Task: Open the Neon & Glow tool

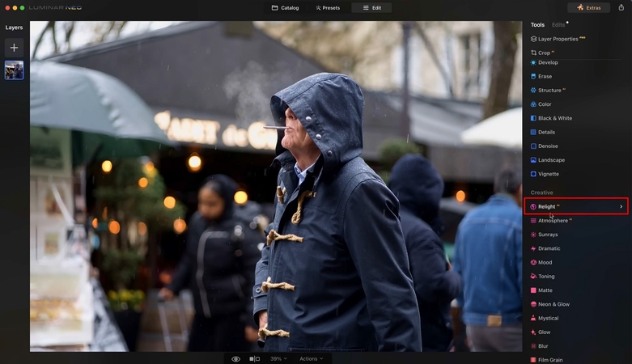Action: coord(550,304)
